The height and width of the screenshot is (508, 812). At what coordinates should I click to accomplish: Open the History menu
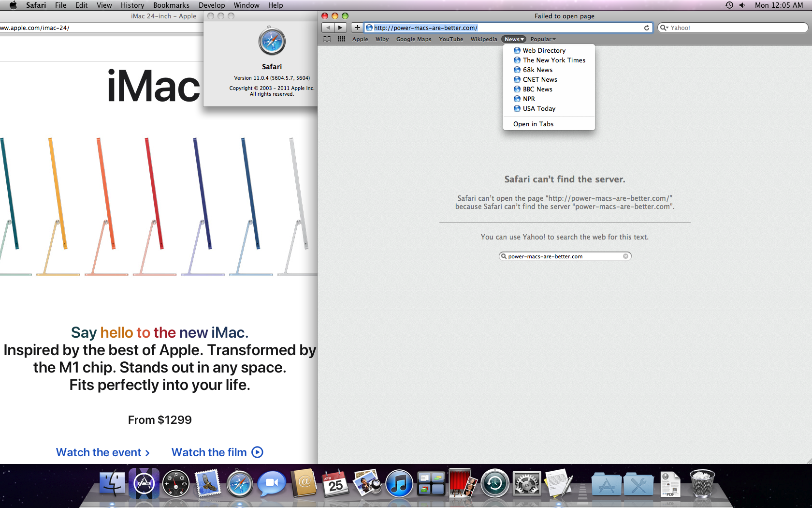[x=132, y=5]
